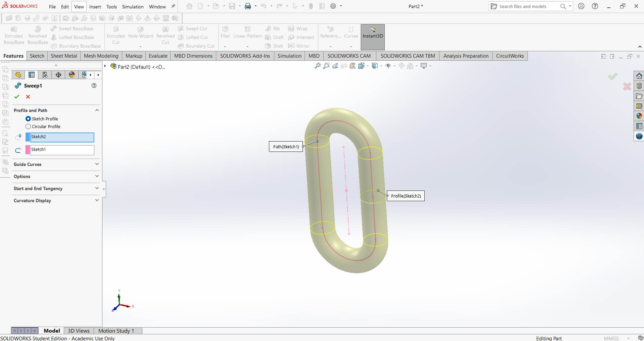
Task: Open the DimXpertManager crosshair tab
Action: point(58,75)
